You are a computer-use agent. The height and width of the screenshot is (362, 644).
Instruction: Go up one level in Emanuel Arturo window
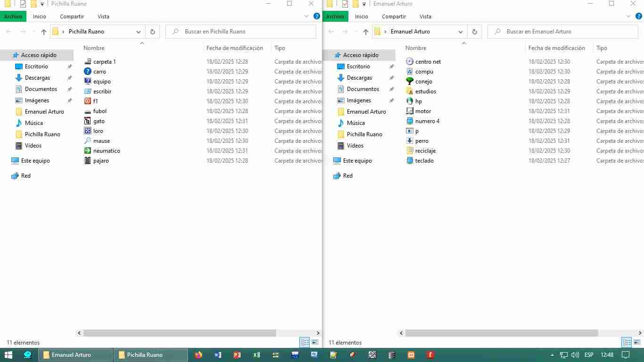(366, 32)
